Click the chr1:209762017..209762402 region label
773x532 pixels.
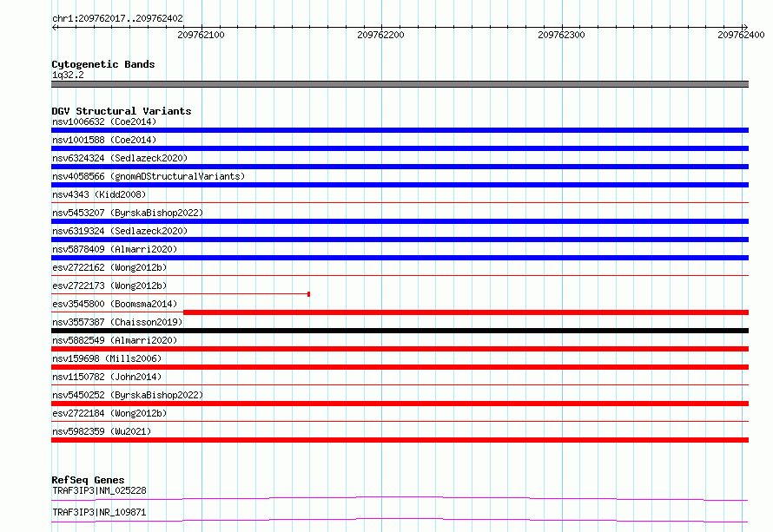point(117,18)
